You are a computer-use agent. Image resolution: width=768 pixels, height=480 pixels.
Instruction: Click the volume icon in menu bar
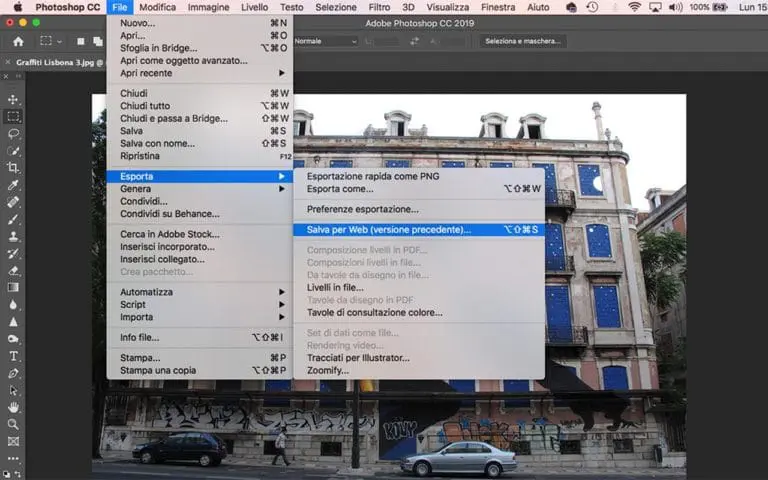[675, 7]
